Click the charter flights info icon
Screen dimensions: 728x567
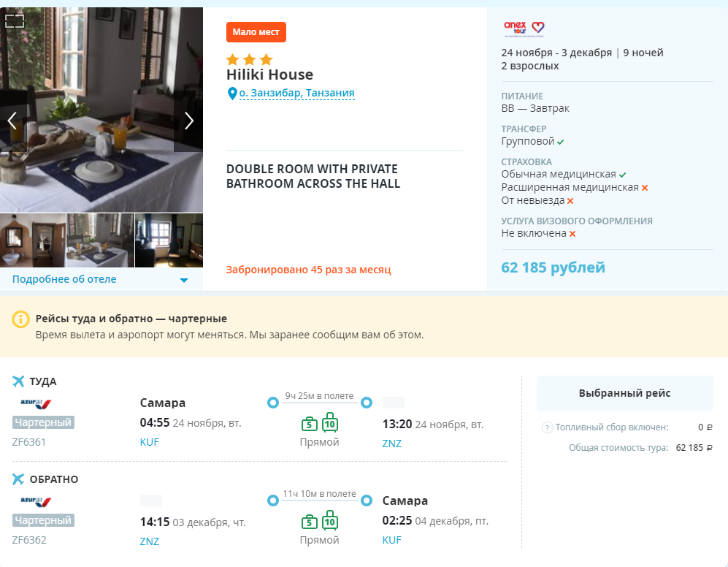(x=20, y=319)
